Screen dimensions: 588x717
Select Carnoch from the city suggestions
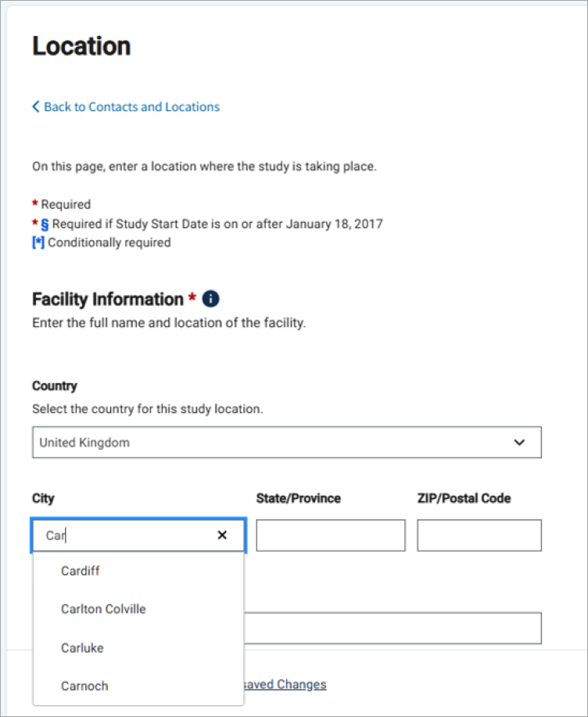84,686
